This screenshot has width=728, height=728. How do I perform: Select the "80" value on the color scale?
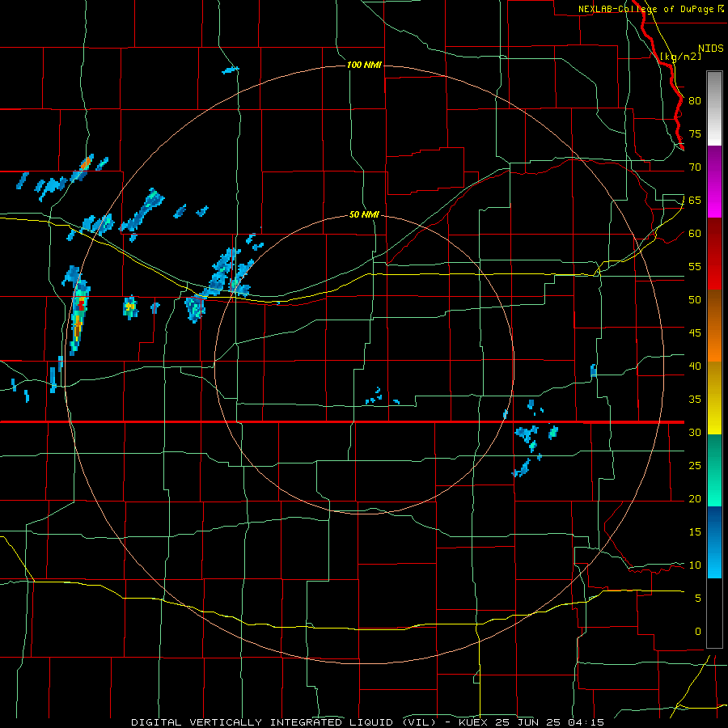coord(695,101)
